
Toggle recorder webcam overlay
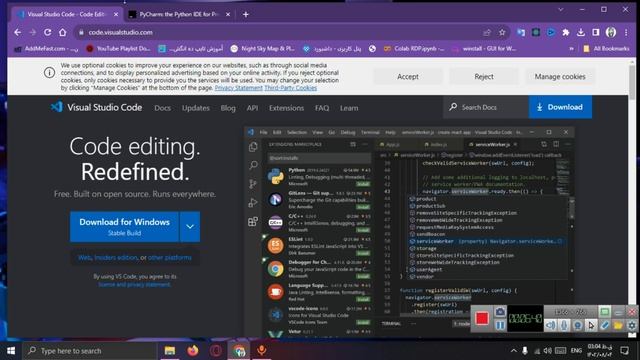pos(578,325)
